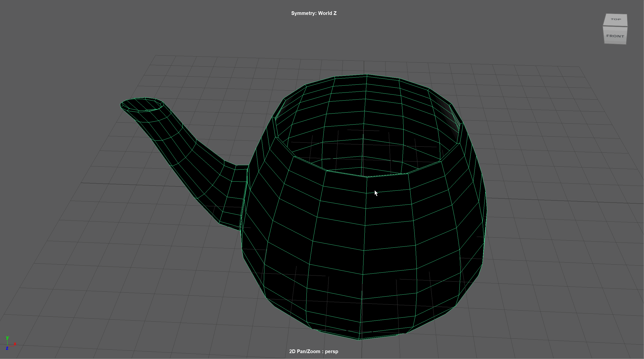Click the red X axis label

(x=15, y=344)
